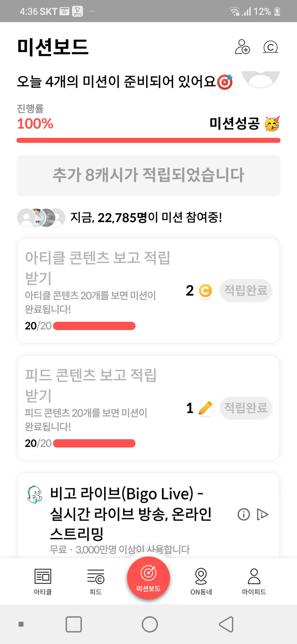Open the cash balance icon

point(271,47)
